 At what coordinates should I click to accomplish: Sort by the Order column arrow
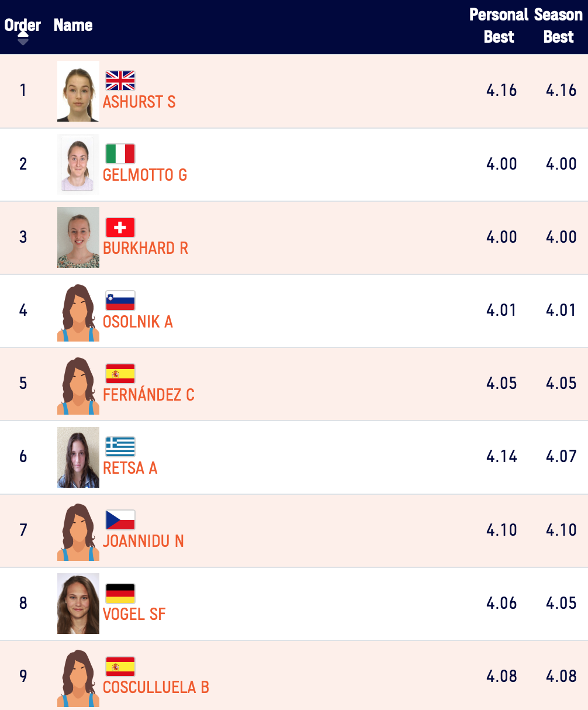click(23, 38)
